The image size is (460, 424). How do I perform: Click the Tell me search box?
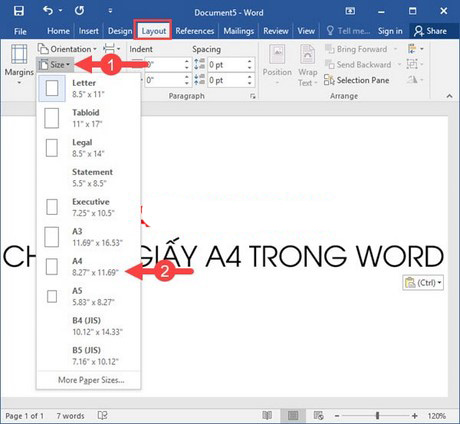348,31
